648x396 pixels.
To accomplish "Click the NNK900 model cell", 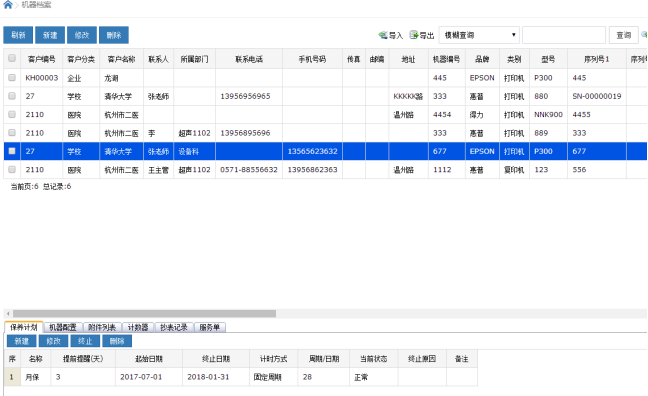I will pos(548,115).
